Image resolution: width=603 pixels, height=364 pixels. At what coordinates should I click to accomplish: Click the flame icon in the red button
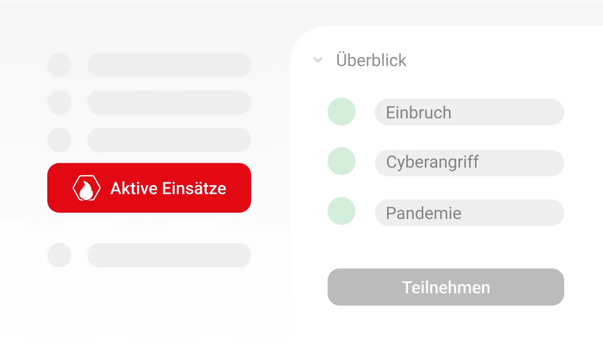[86, 188]
